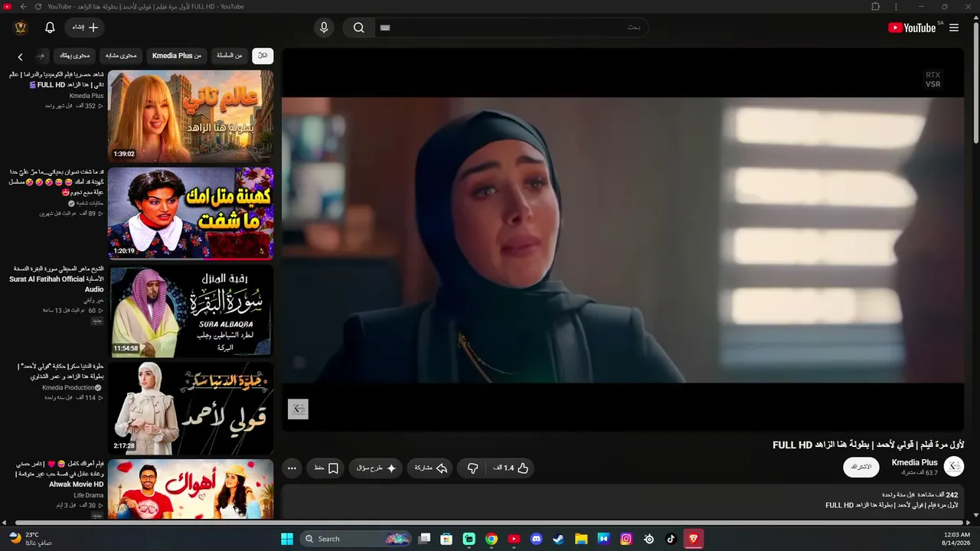Go back with browser back arrow
This screenshot has height=551, width=980.
pos(23,7)
